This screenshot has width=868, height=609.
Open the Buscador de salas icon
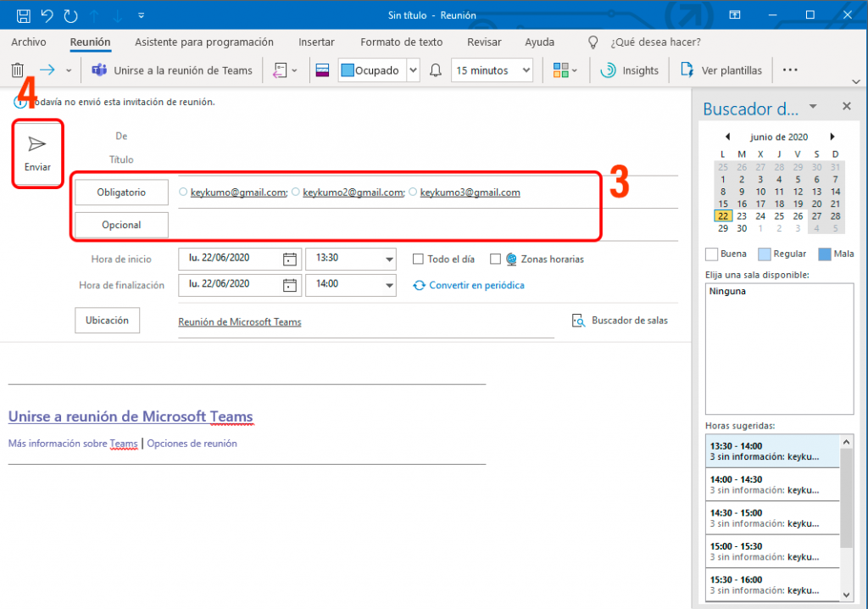click(577, 321)
